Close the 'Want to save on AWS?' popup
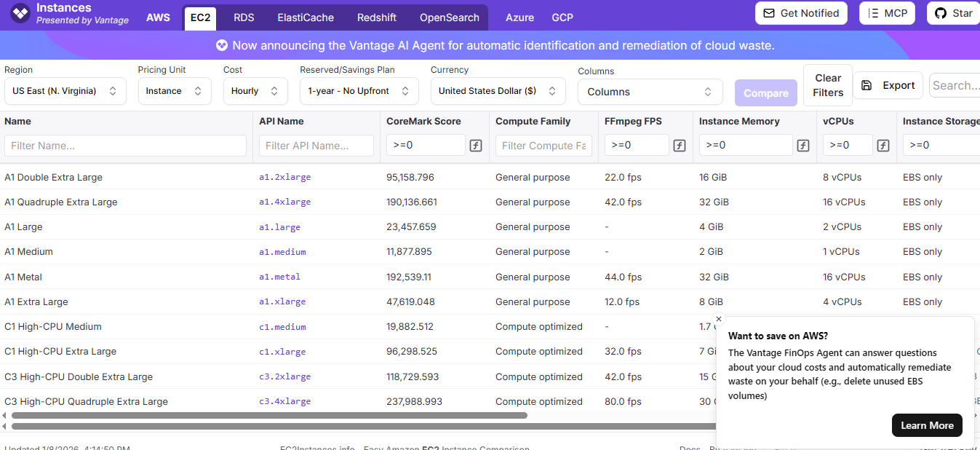Viewport: 980px width, 450px height. [719, 319]
